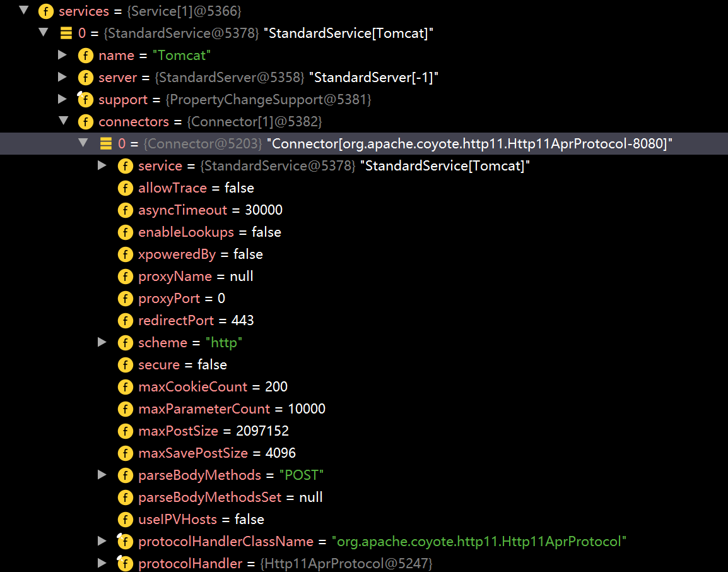Select the "allowTrace" variable name
This screenshot has height=572, width=728.
pos(173,188)
